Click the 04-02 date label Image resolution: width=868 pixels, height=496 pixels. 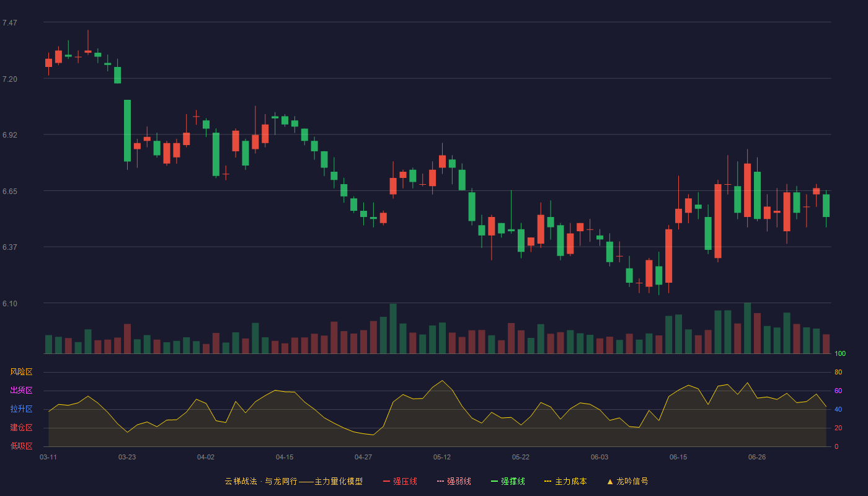pos(206,457)
